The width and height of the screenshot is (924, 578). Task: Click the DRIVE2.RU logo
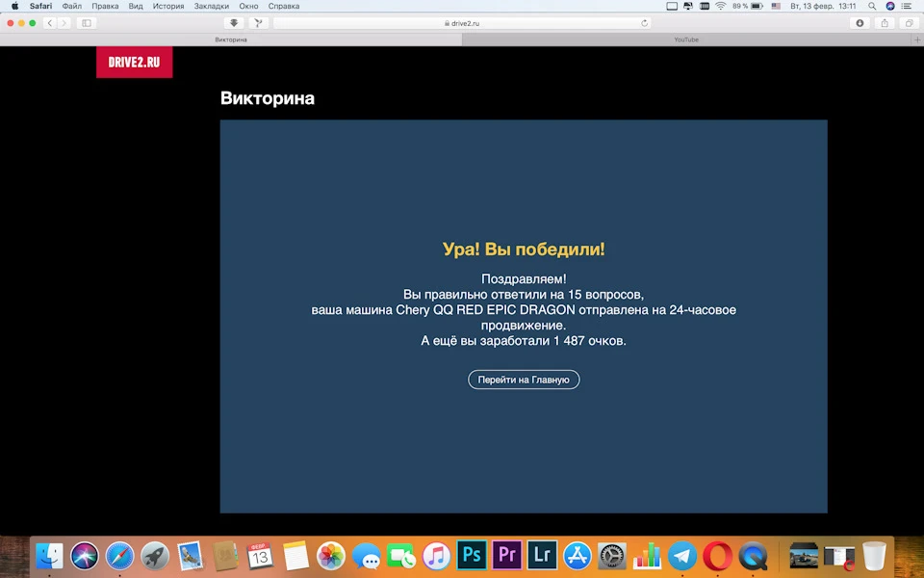click(135, 62)
